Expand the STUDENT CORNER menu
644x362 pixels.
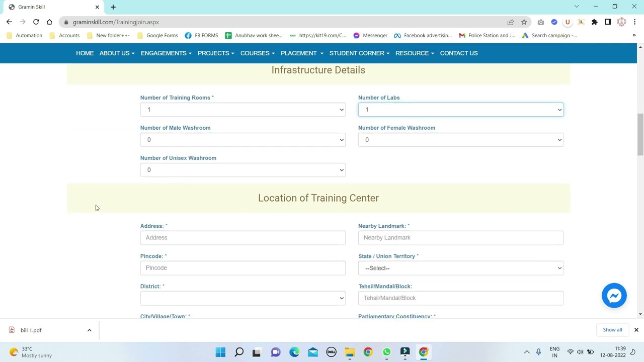(359, 53)
